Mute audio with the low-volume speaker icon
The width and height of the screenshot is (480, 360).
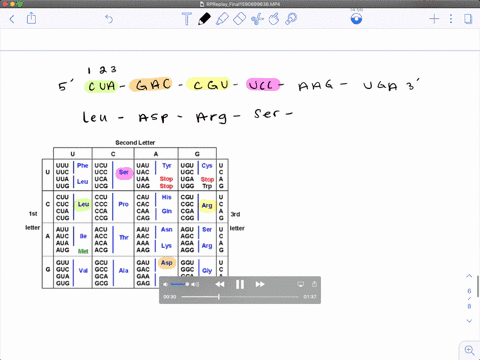click(165, 284)
